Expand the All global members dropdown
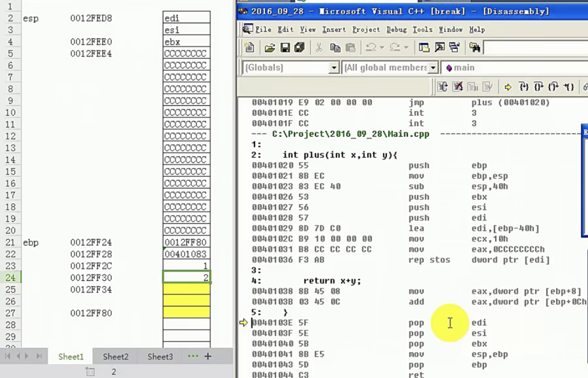Screen dimensions: 588x378 pyautogui.click(x=433, y=68)
